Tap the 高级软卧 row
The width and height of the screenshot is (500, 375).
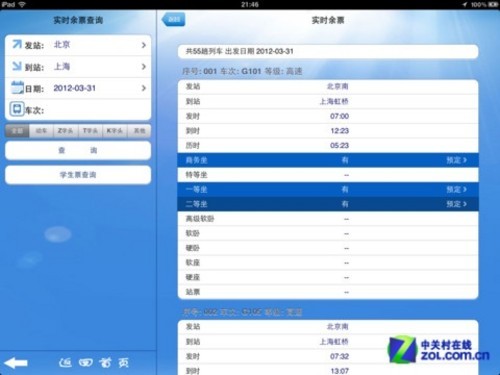328,219
